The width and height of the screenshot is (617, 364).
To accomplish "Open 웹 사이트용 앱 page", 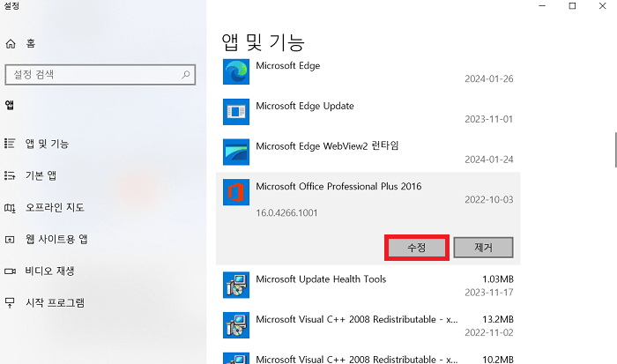I will tap(56, 239).
